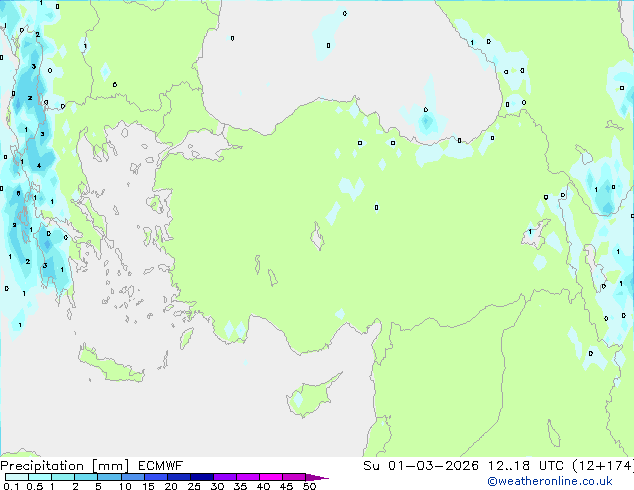Click the blue precipitation patch on Black Sea coast
Viewport: 634px width, 490px height.
point(426,123)
